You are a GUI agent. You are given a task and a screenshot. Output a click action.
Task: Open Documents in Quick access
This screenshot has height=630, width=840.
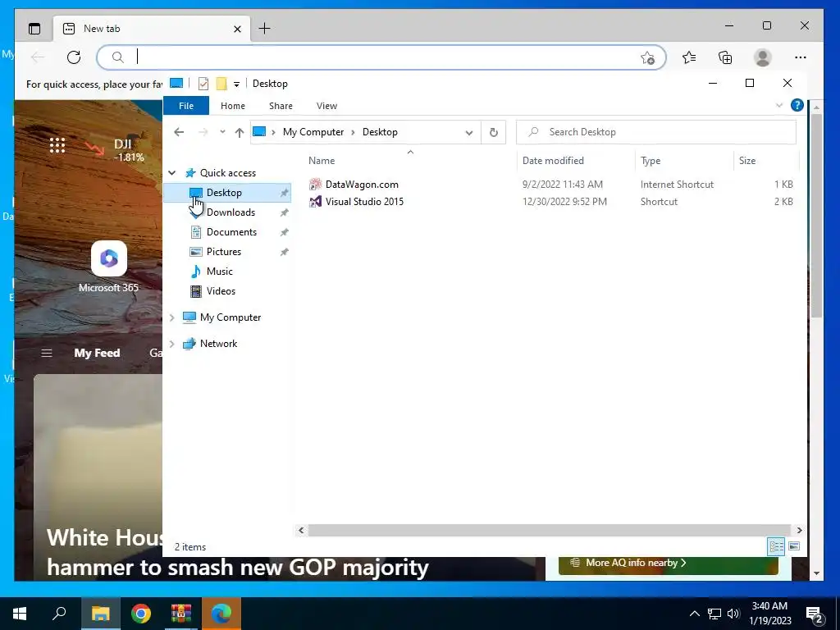click(x=231, y=232)
